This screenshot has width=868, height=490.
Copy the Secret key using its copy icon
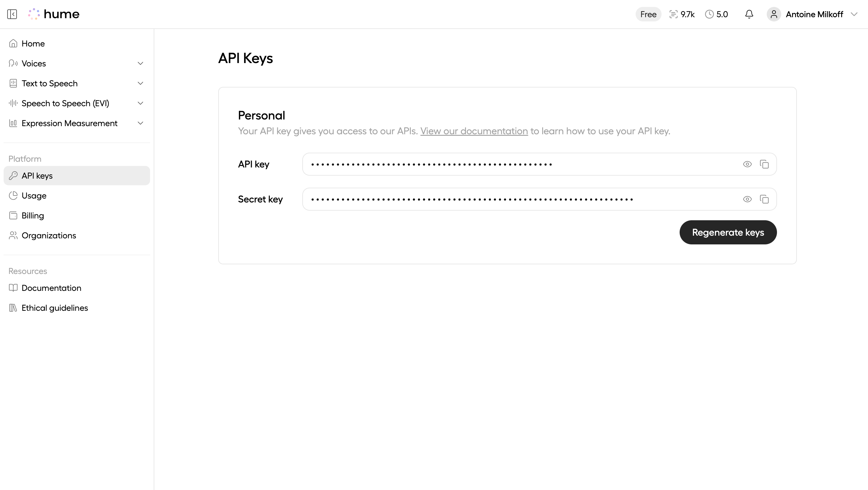pos(765,199)
